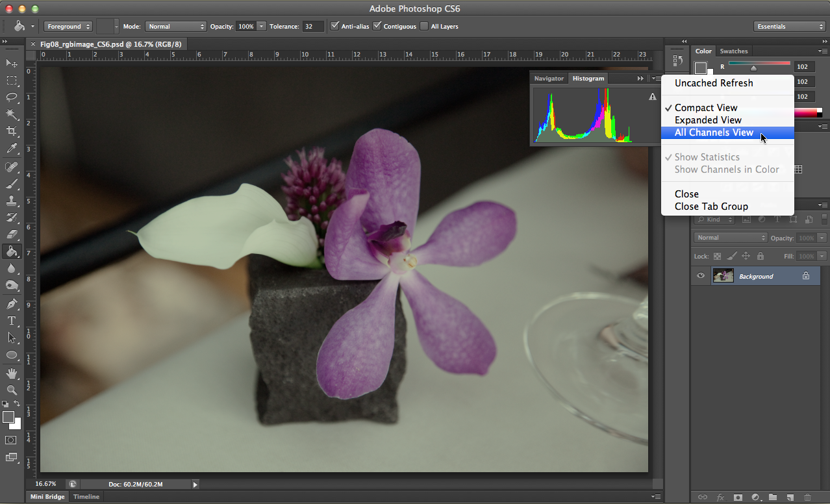Click the histogram cached data warning icon
Viewport: 830px width, 504px height.
pos(653,97)
